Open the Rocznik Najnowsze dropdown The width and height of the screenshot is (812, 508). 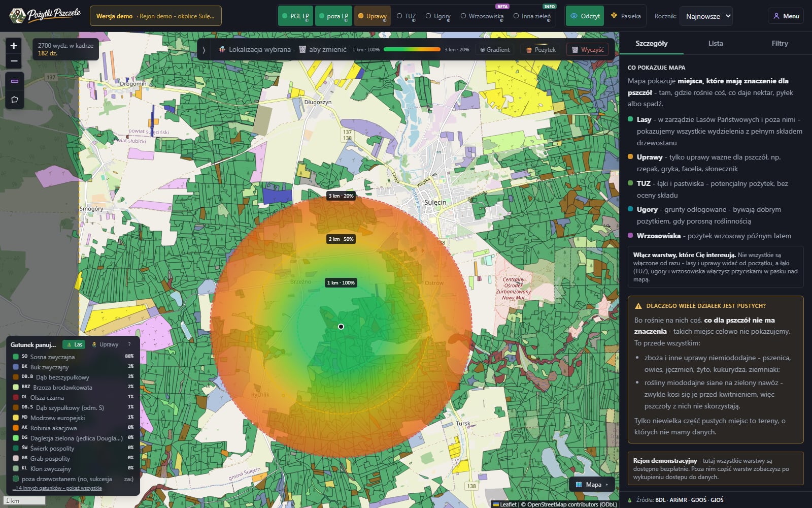pos(706,16)
